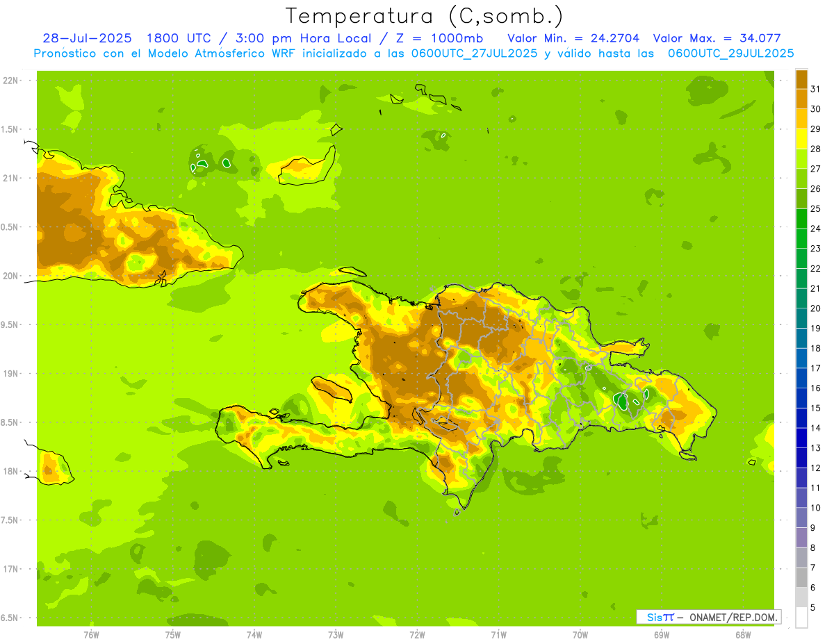The width and height of the screenshot is (834, 644).
Task: Click the "68W" longitude axis label
Action: pyautogui.click(x=742, y=634)
